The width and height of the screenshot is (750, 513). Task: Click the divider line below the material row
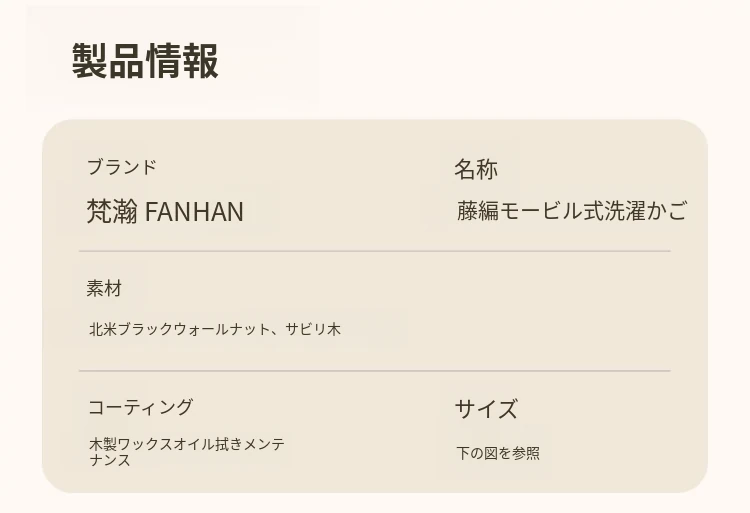(375, 371)
